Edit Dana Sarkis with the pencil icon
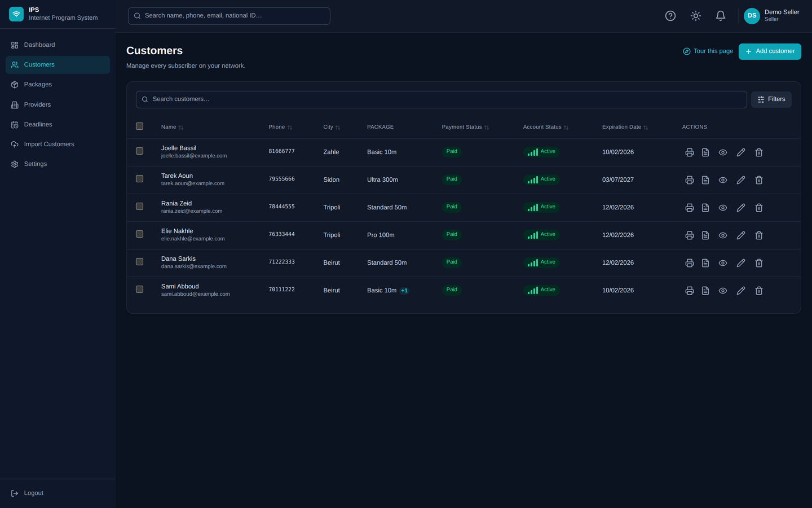 [x=741, y=263]
